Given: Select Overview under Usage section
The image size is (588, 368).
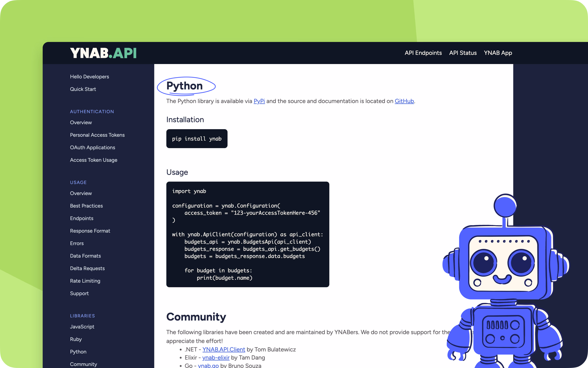Looking at the screenshot, I should (81, 193).
